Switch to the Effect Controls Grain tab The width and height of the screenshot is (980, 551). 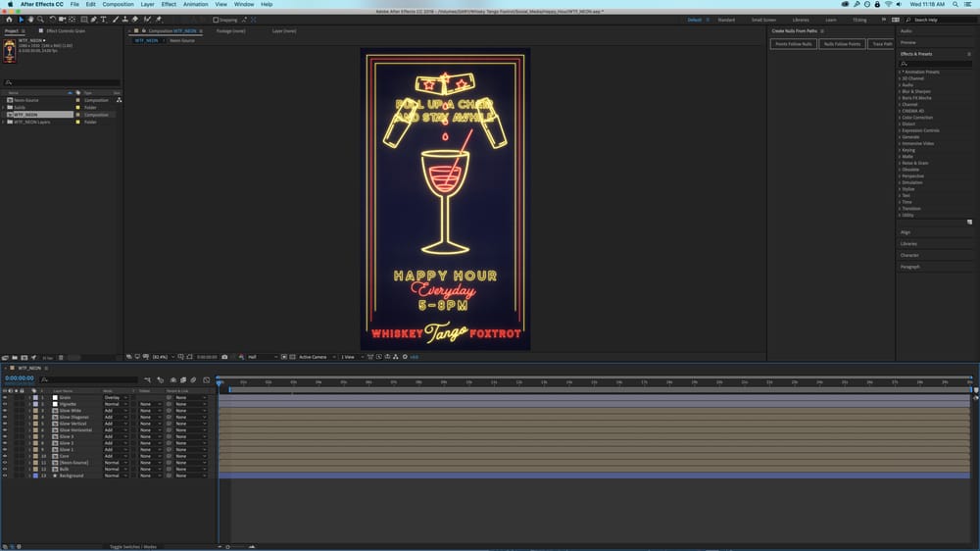[x=65, y=30]
